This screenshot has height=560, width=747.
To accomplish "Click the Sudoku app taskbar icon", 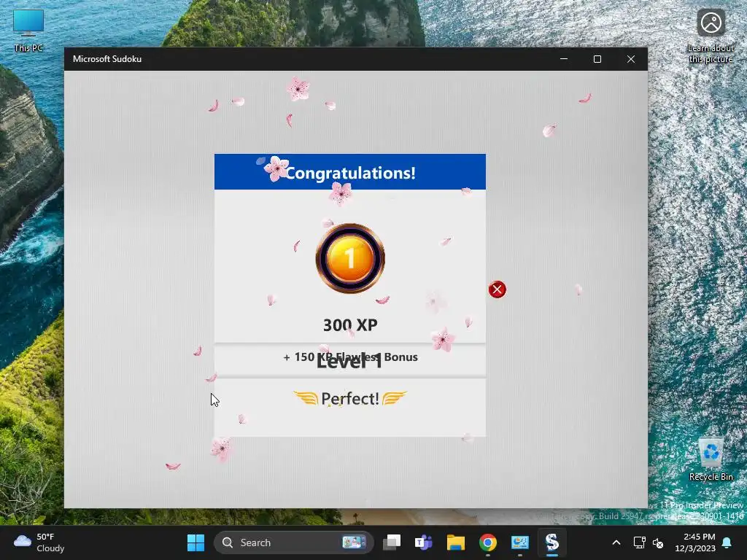I will pyautogui.click(x=551, y=542).
